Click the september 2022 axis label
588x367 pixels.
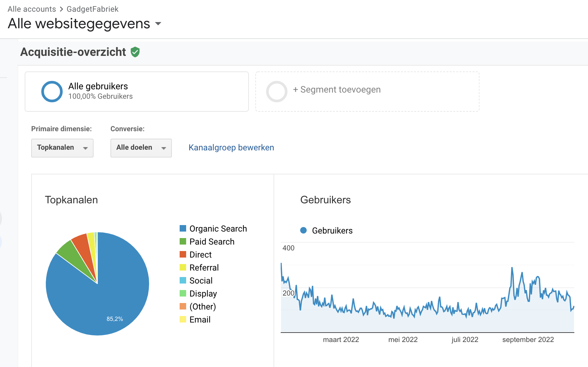(528, 339)
